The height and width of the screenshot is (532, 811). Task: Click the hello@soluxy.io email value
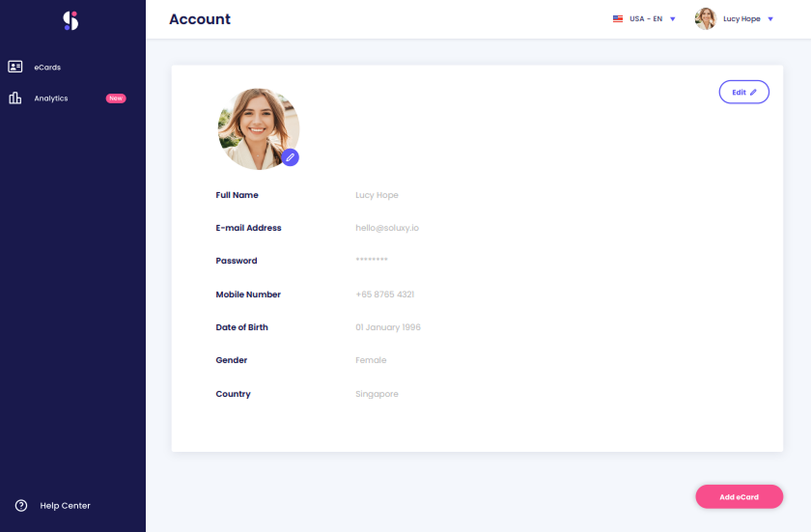point(387,228)
